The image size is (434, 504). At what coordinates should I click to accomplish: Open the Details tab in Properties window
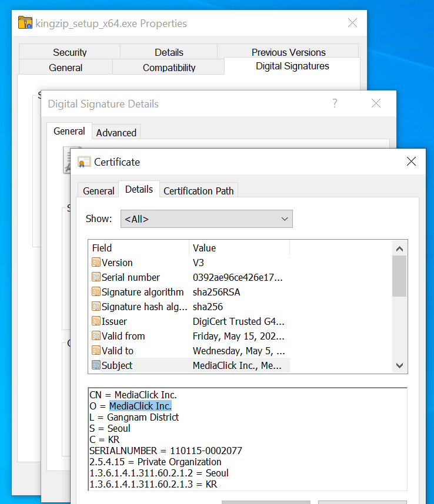169,52
